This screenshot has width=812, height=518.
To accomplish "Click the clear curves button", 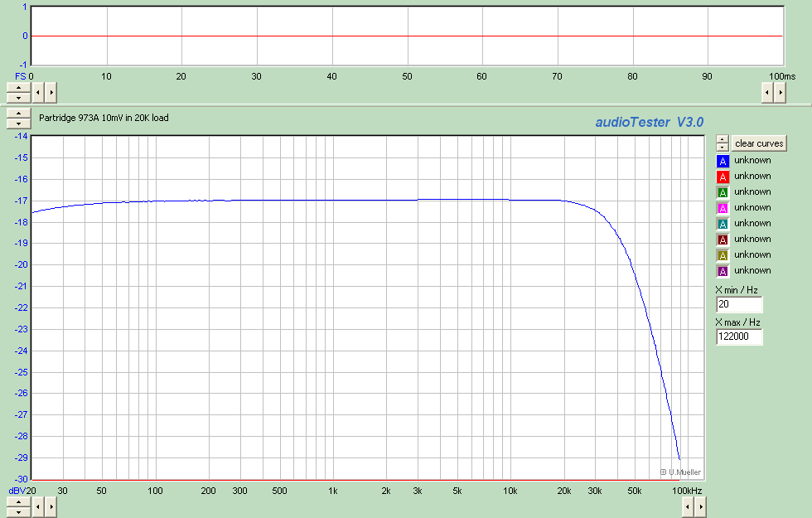I will point(759,143).
